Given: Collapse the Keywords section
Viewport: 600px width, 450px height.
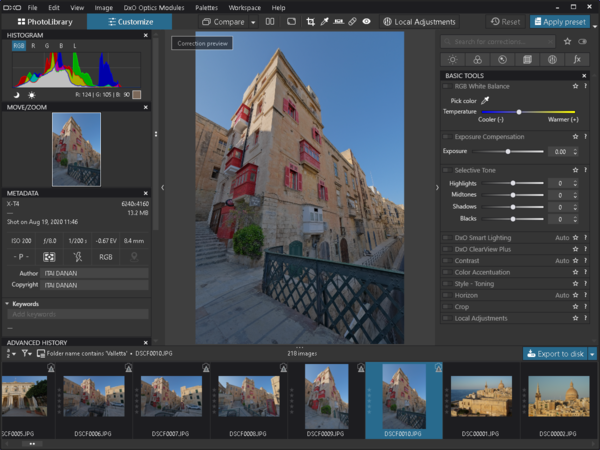Looking at the screenshot, I should tap(7, 303).
